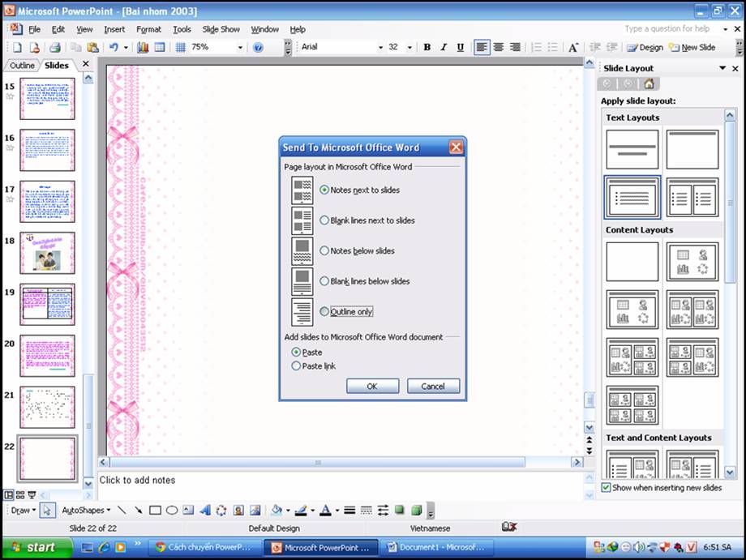The width and height of the screenshot is (746, 560).
Task: Open the Zoom percentage dropdown
Action: point(240,48)
